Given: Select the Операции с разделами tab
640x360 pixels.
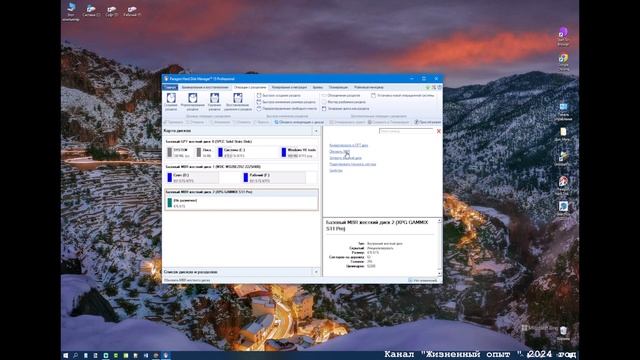Looking at the screenshot, I should pyautogui.click(x=250, y=87).
